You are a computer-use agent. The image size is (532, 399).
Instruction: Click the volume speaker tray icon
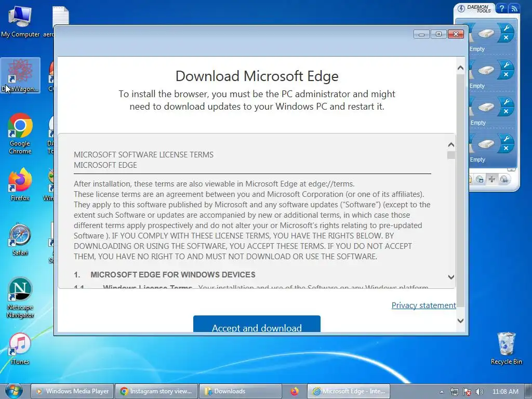tap(479, 392)
